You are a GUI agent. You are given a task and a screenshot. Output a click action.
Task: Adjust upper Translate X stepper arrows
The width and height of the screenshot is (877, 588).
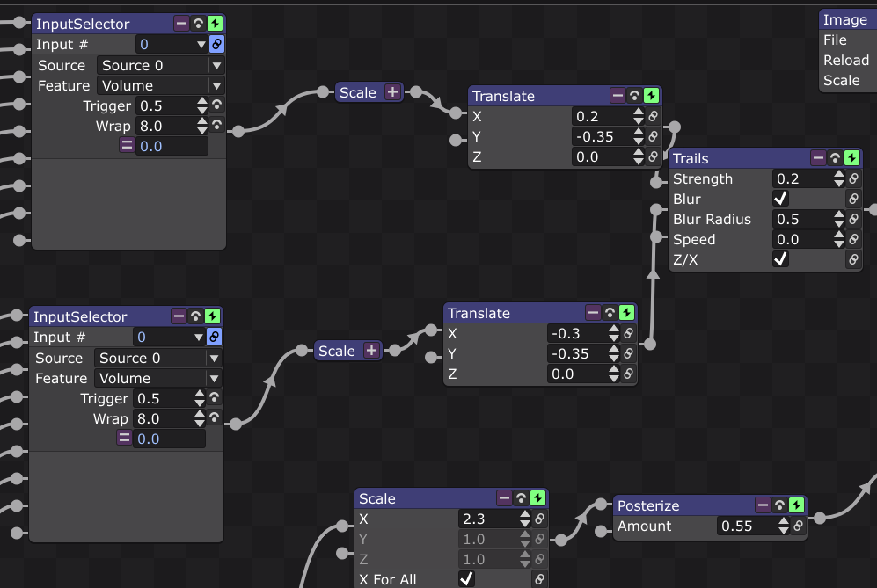(638, 116)
